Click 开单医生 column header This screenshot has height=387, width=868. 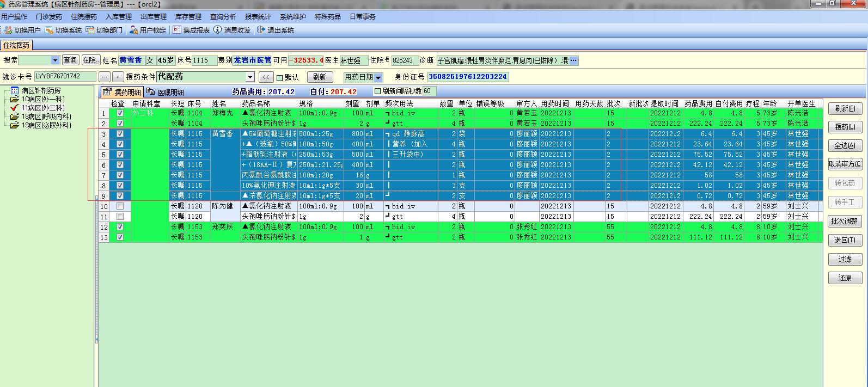click(803, 103)
